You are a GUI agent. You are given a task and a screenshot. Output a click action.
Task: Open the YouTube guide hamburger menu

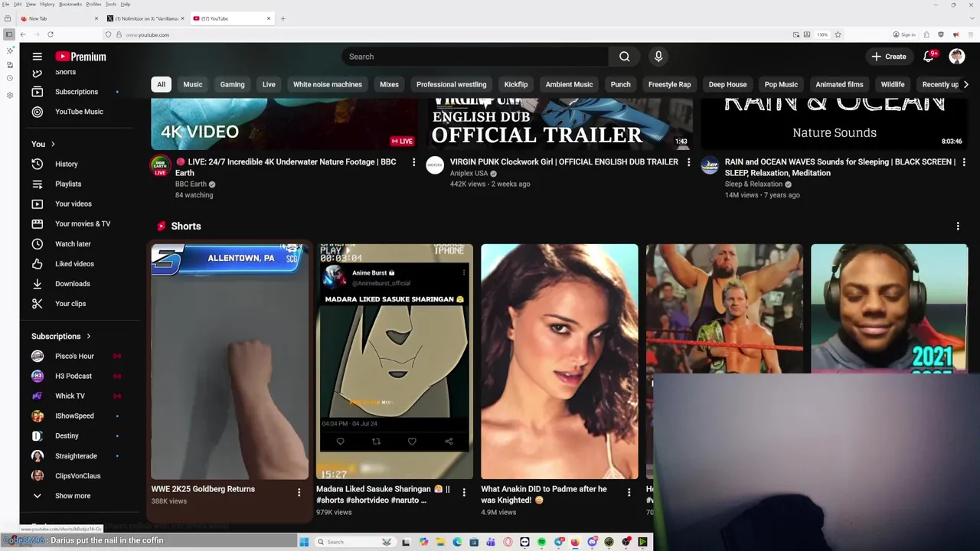coord(37,57)
